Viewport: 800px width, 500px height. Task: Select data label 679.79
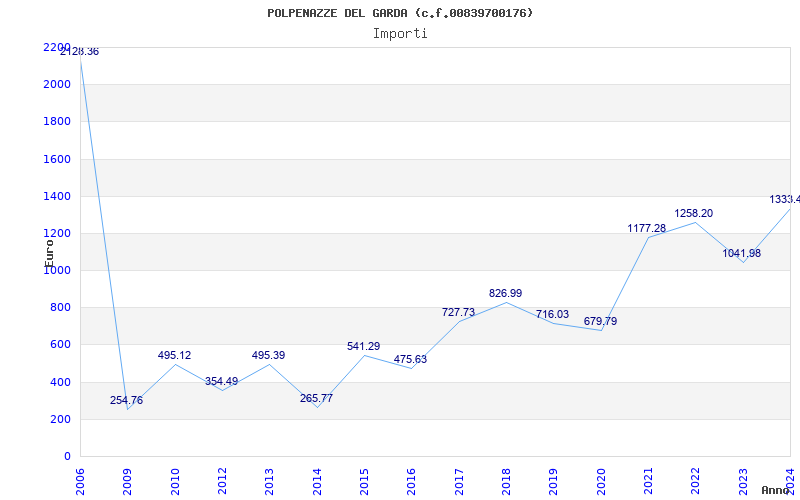601,322
